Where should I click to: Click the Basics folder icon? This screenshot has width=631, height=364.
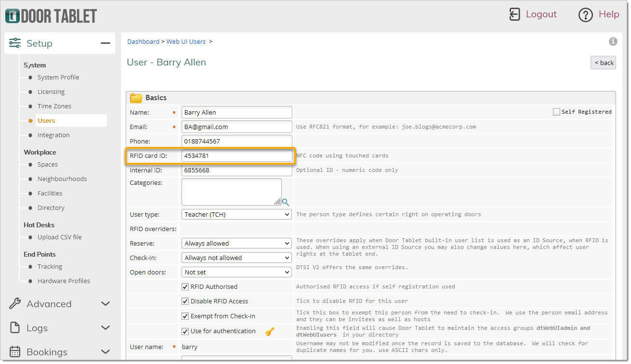(x=136, y=98)
